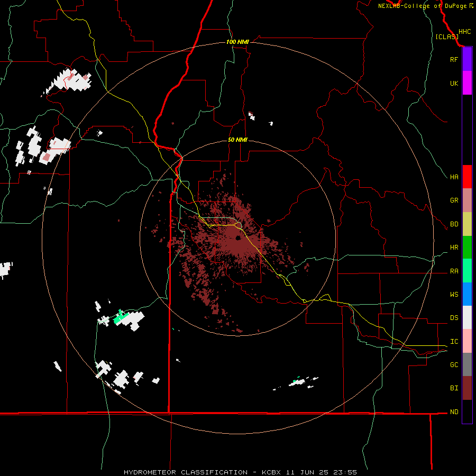The height and width of the screenshot is (476, 476).
Task: Click the ND black legend swatch
Action: [467, 411]
